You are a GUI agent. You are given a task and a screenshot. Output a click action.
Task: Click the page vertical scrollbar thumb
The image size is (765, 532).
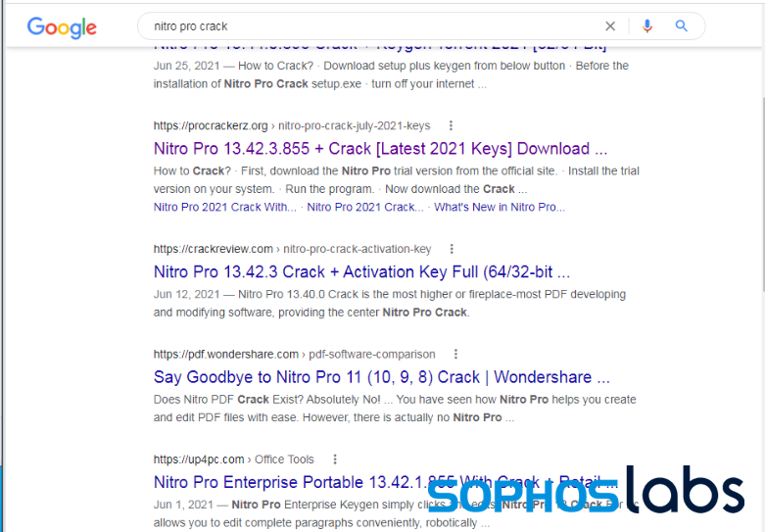(x=763, y=195)
